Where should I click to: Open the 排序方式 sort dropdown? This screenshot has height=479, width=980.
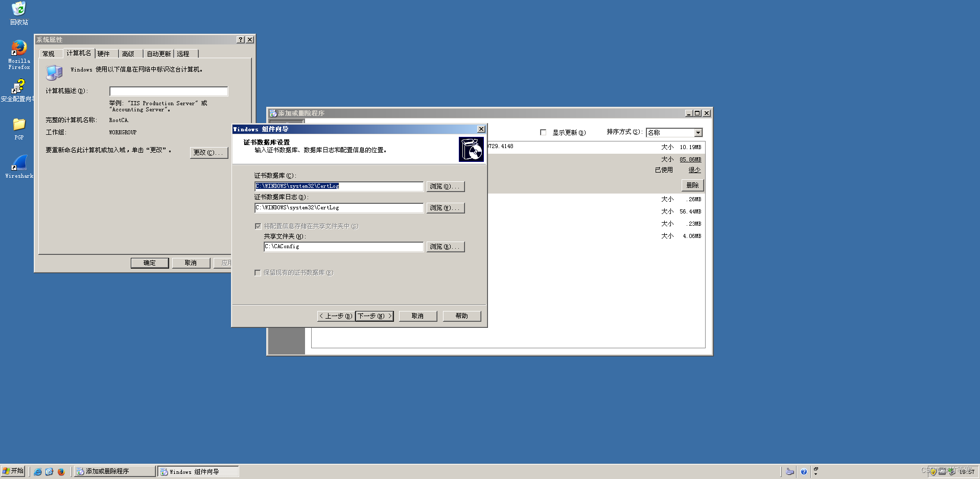point(698,132)
